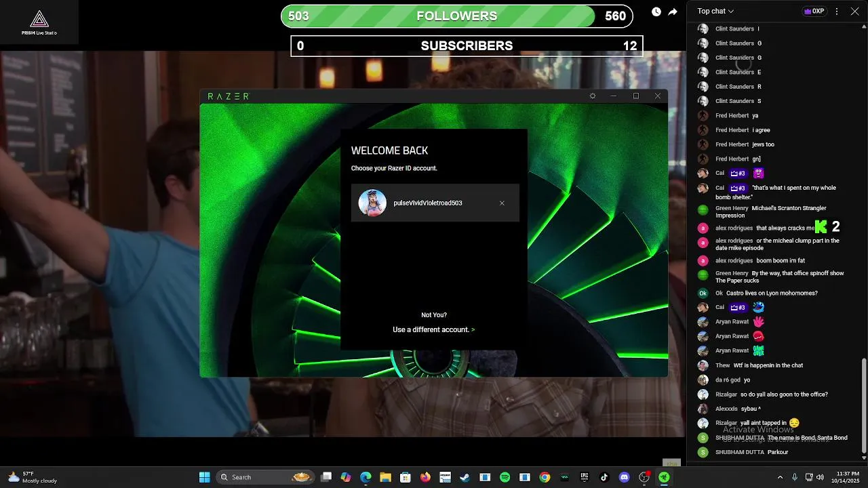
Task: Click 'Use a different account' link
Action: (433, 329)
